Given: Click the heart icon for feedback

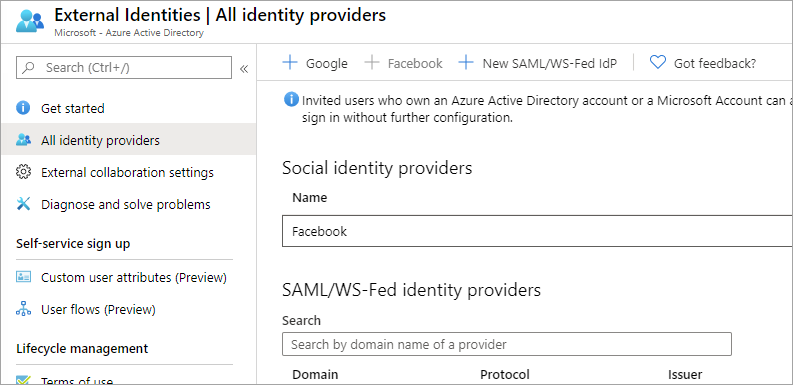Looking at the screenshot, I should point(657,63).
